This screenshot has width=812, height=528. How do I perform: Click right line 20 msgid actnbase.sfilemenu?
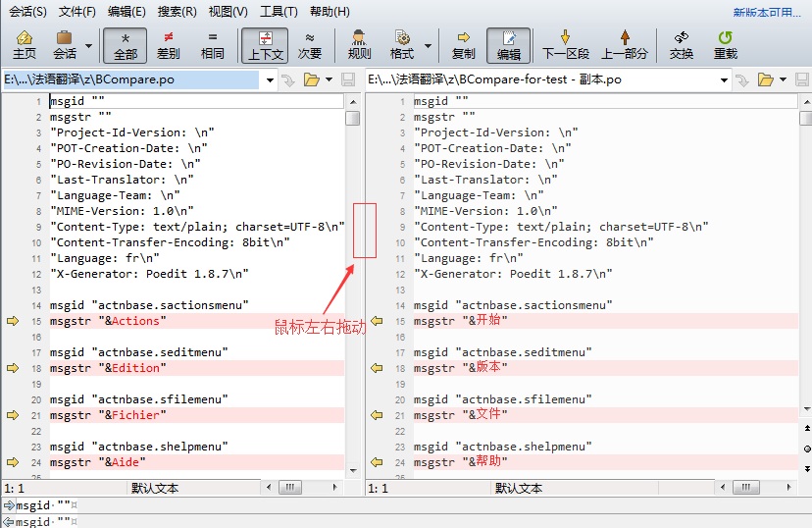click(502, 399)
